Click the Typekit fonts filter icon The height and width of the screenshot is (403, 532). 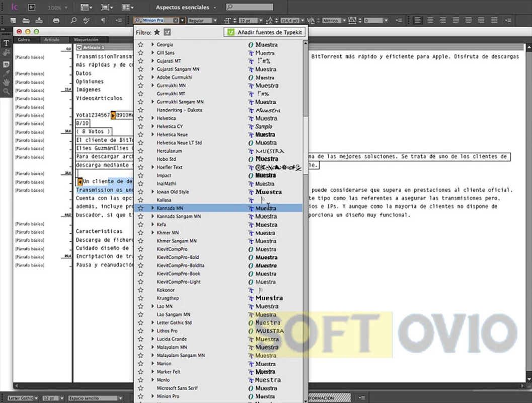pos(168,32)
